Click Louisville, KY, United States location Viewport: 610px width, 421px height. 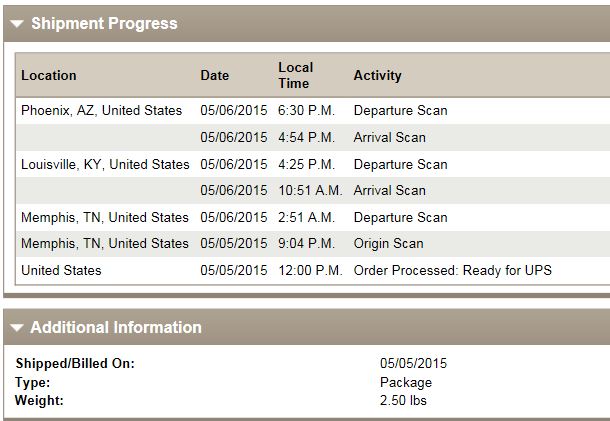pyautogui.click(x=105, y=165)
